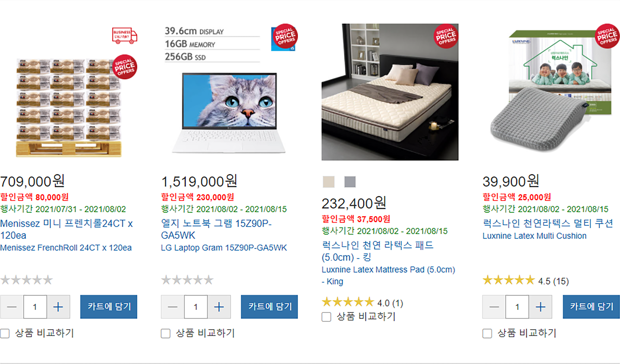Open the LG Laptop Gram 15Z90P-GA5WK product link
The height and width of the screenshot is (364, 620).
pyautogui.click(x=224, y=247)
